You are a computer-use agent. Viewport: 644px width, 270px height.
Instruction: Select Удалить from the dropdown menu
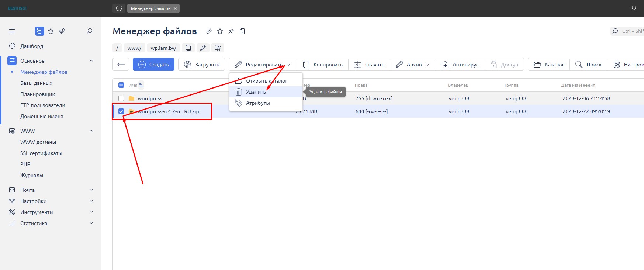[x=256, y=92]
